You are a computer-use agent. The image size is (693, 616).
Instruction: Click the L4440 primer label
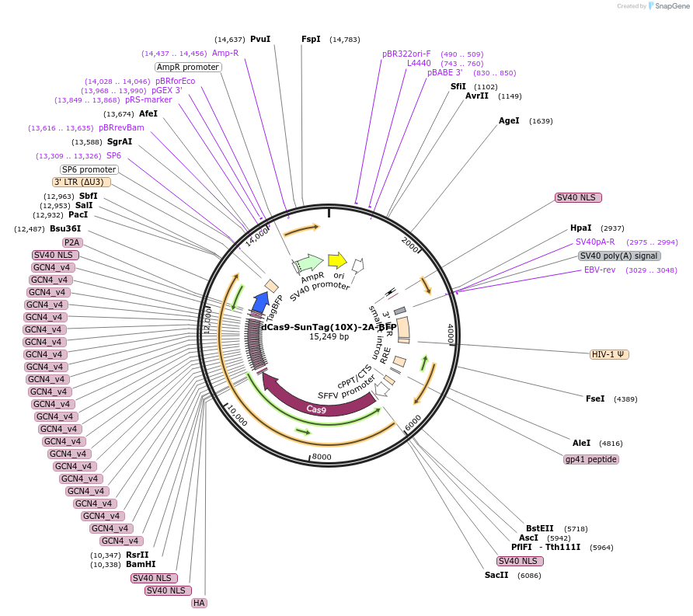[x=419, y=64]
